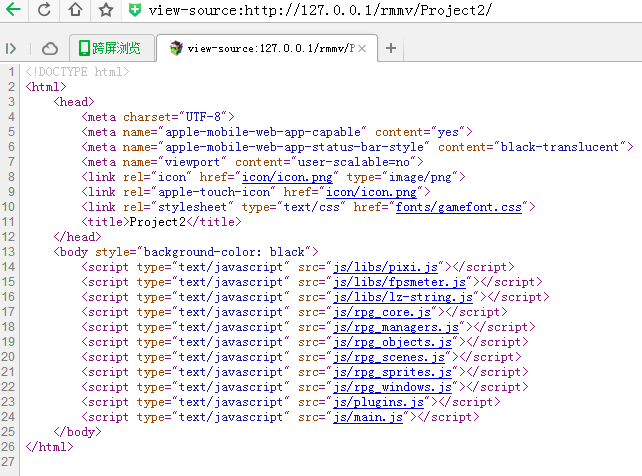Open the js/main.js link
This screenshot has height=476, width=642.
(x=368, y=417)
